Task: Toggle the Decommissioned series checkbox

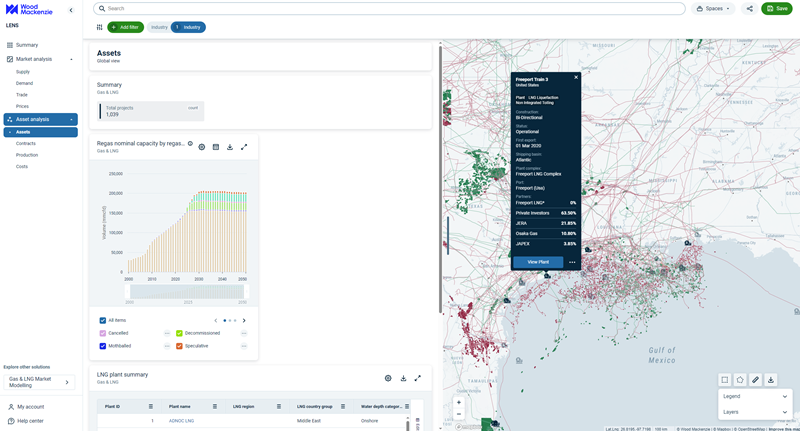Action: click(179, 333)
